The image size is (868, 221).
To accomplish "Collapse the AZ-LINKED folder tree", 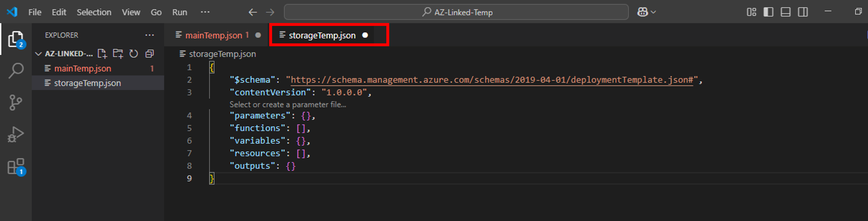I will 38,54.
